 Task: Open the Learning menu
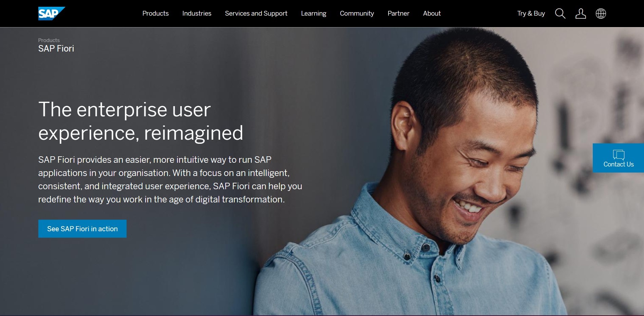(314, 14)
